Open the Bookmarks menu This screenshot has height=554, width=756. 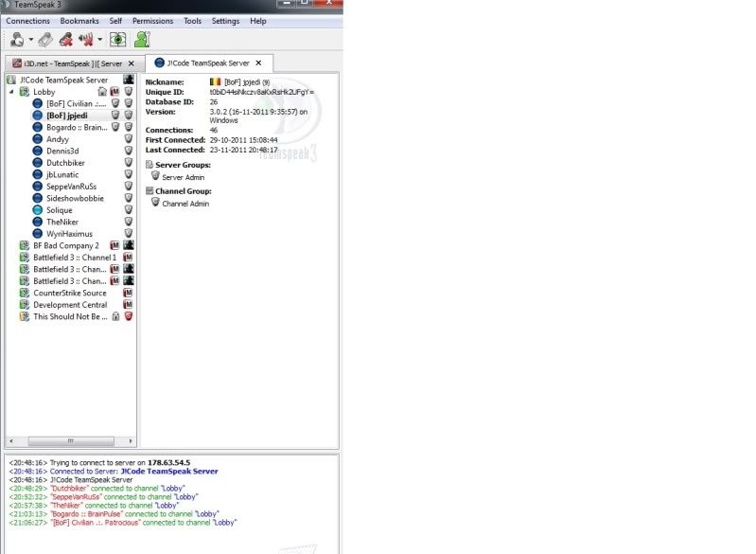coord(79,21)
